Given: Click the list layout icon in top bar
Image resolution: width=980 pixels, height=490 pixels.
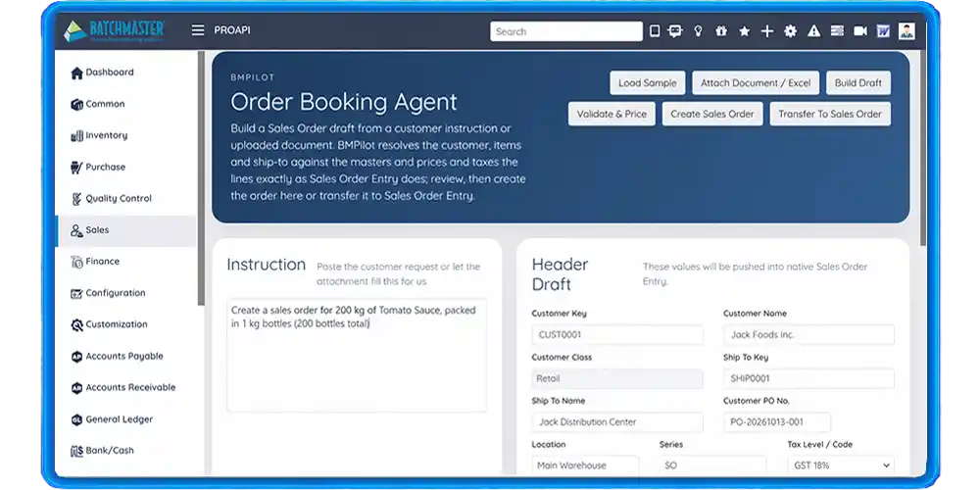Looking at the screenshot, I should 837,30.
